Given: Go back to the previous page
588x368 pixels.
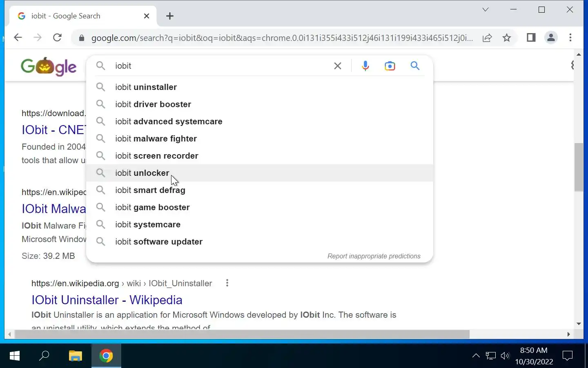Looking at the screenshot, I should (18, 38).
